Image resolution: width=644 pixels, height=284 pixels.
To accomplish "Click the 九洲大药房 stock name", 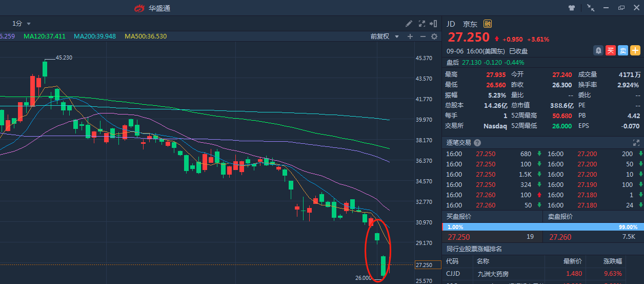I will [493, 274].
